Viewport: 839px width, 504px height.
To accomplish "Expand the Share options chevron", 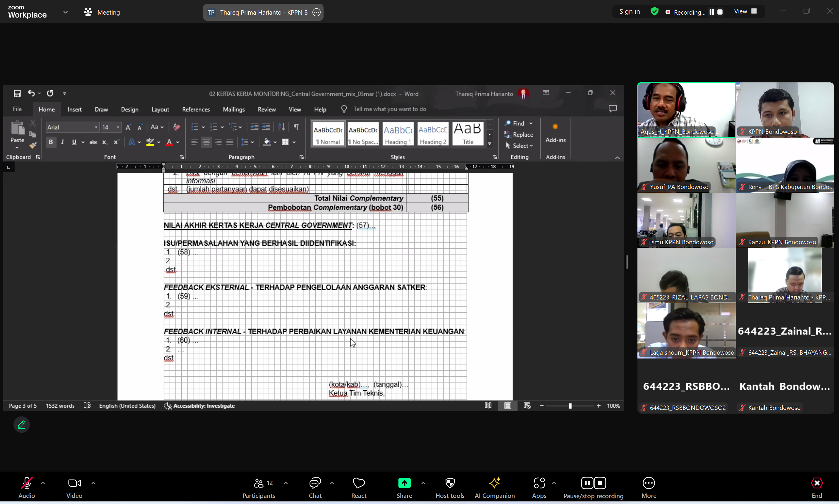I will click(423, 483).
